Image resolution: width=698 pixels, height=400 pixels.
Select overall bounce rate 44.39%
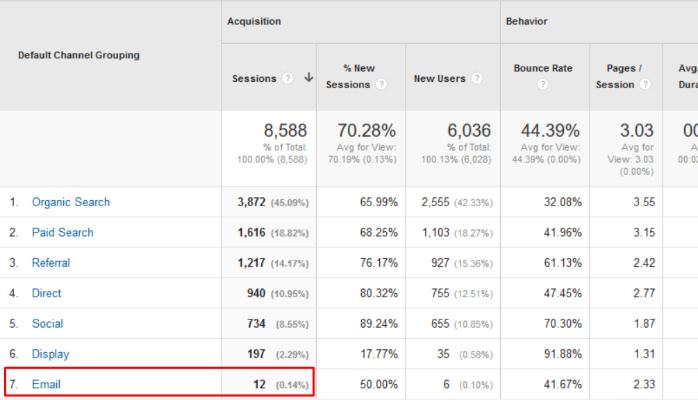point(550,130)
